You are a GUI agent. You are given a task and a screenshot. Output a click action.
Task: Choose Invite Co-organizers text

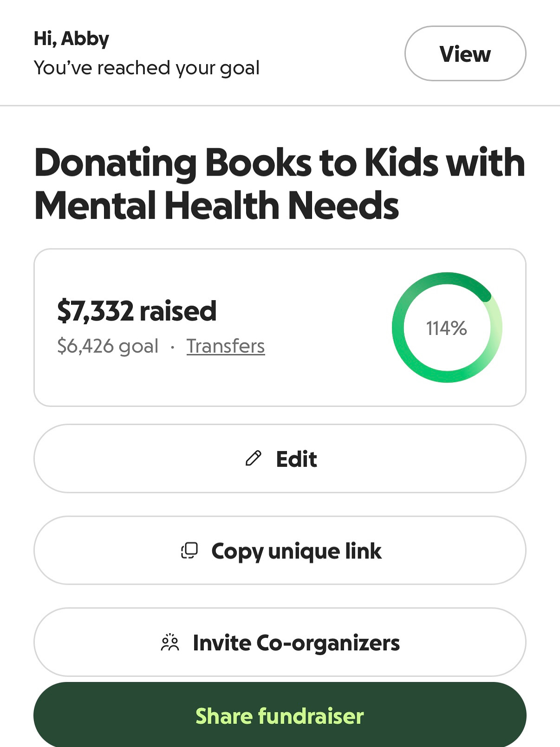pyautogui.click(x=296, y=643)
